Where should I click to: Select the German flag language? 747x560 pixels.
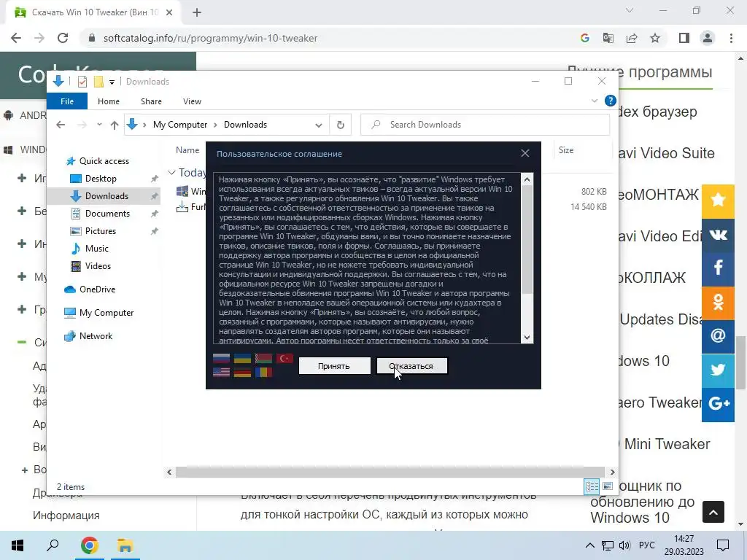242,372
